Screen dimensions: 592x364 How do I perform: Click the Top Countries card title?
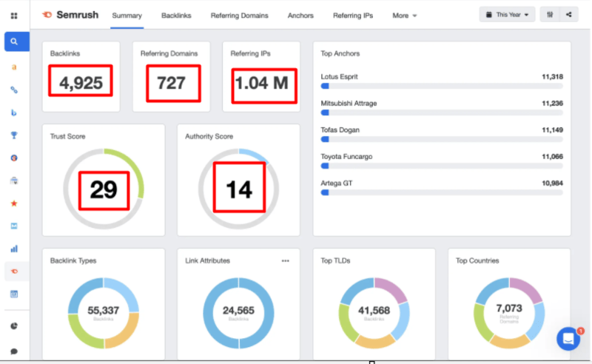[477, 260]
